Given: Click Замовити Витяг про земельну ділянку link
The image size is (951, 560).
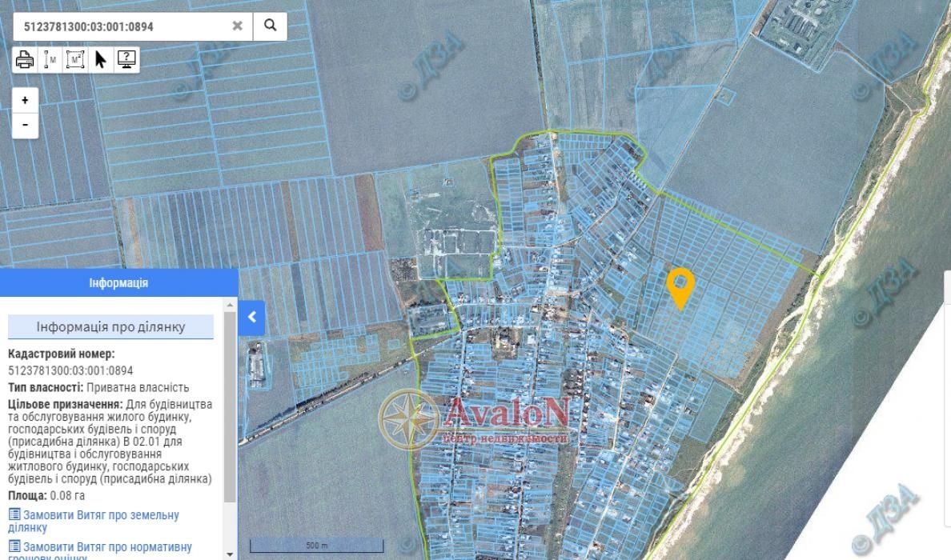Looking at the screenshot, I should point(93,521).
